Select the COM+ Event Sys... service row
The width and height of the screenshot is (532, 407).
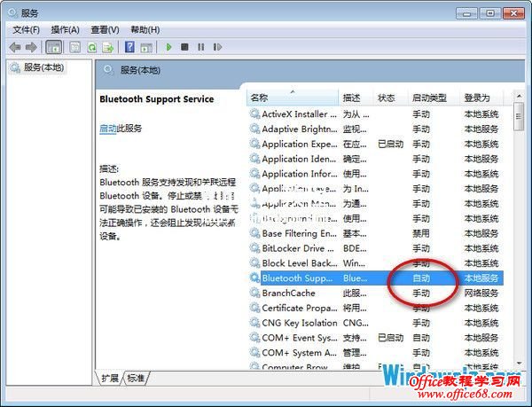376,338
